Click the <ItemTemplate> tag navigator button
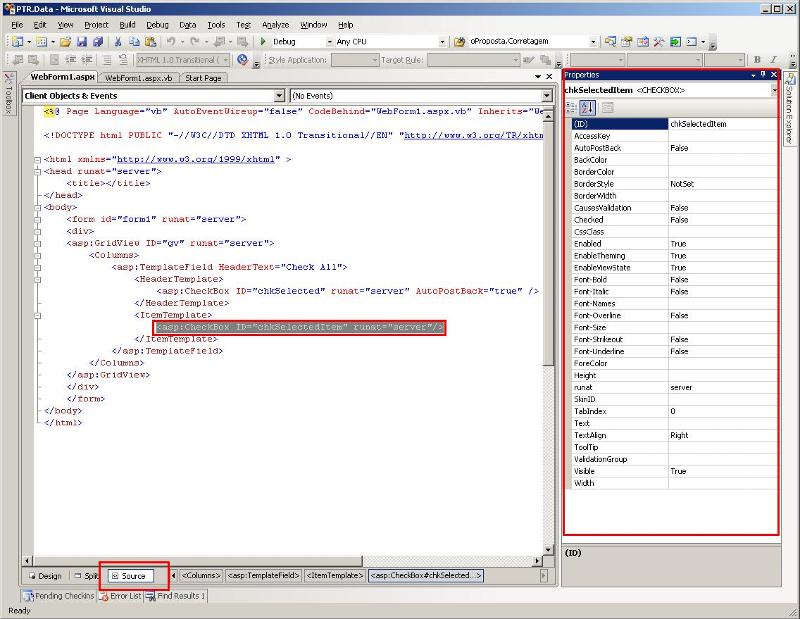This screenshot has height=619, width=800. [x=334, y=575]
